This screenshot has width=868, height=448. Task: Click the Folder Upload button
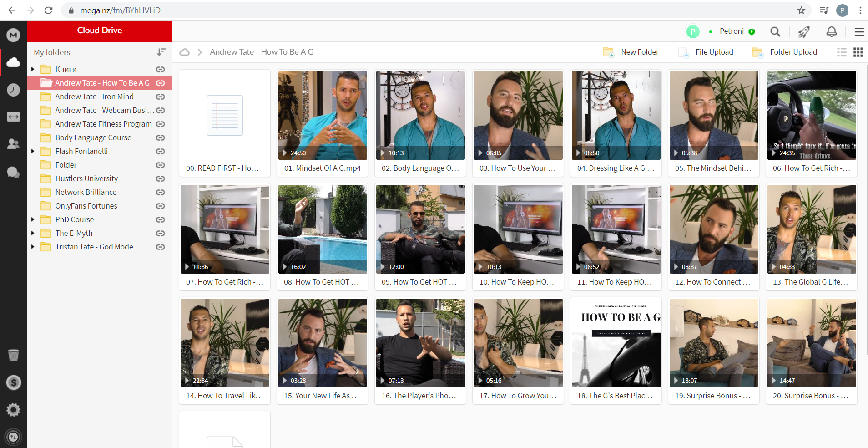coord(784,52)
